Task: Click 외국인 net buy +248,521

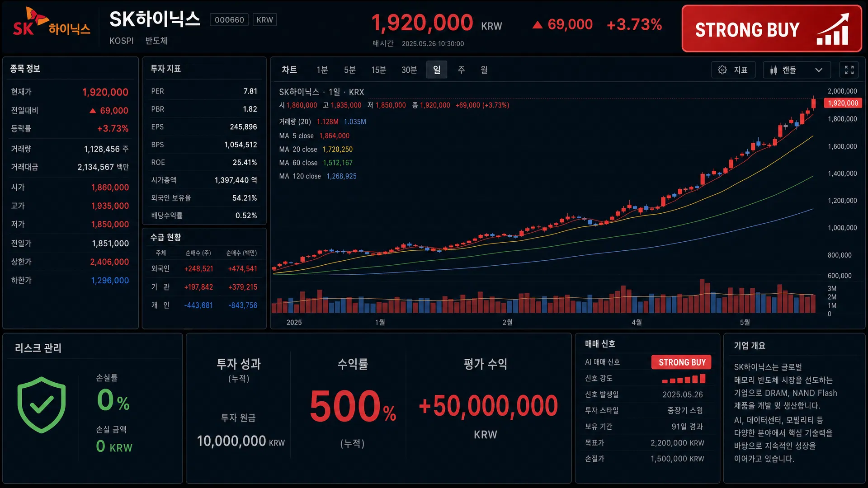Action: click(x=198, y=269)
